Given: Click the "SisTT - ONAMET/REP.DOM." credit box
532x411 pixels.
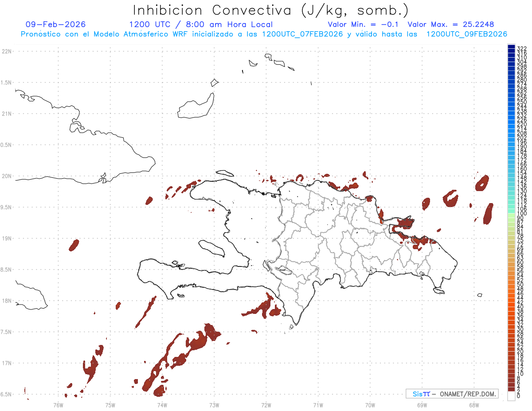Looking at the screenshot, I should point(452,394).
